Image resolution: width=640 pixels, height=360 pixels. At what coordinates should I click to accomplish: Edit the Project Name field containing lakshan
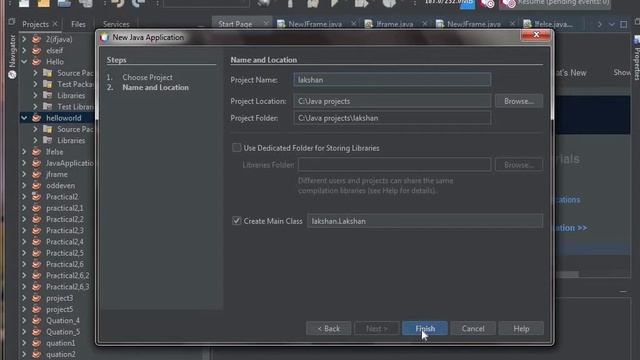click(x=392, y=80)
